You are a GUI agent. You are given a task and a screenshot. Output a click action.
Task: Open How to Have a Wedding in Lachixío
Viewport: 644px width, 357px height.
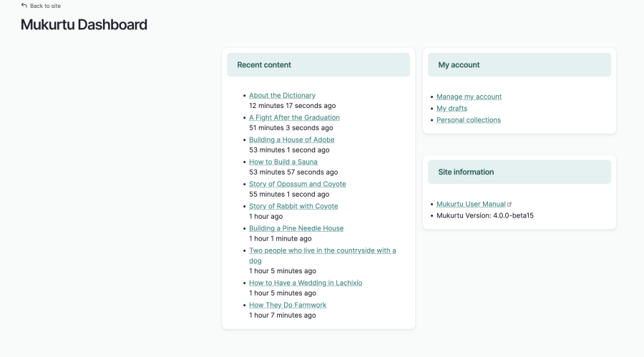(306, 283)
